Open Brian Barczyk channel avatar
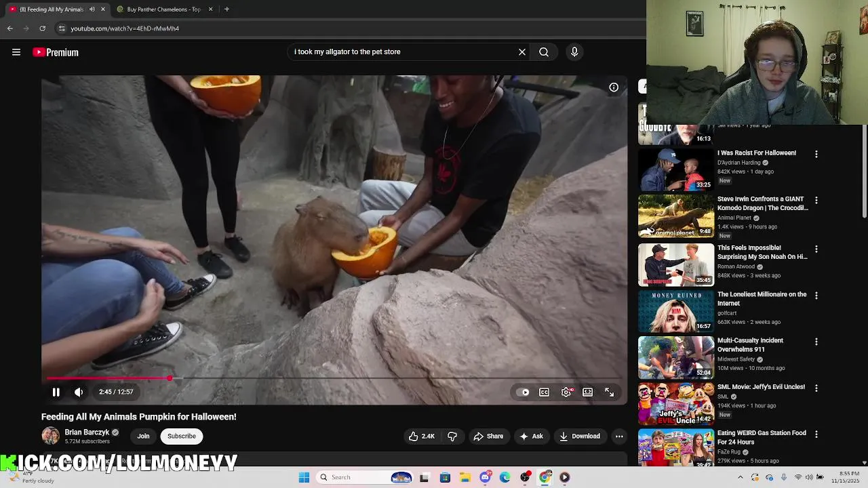This screenshot has height=488, width=868. [50, 436]
